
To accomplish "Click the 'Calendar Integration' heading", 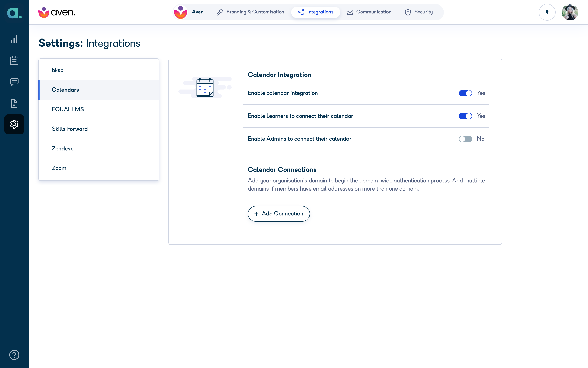I will (280, 75).
